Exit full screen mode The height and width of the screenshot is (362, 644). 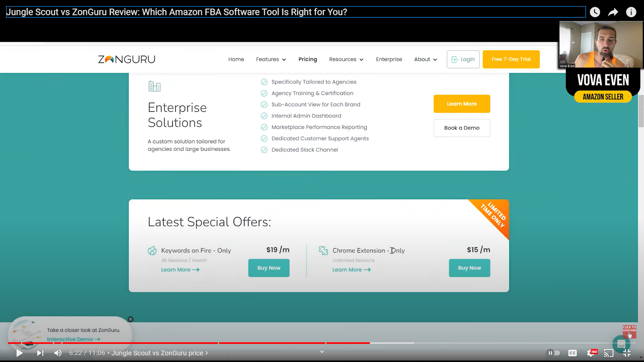[627, 353]
